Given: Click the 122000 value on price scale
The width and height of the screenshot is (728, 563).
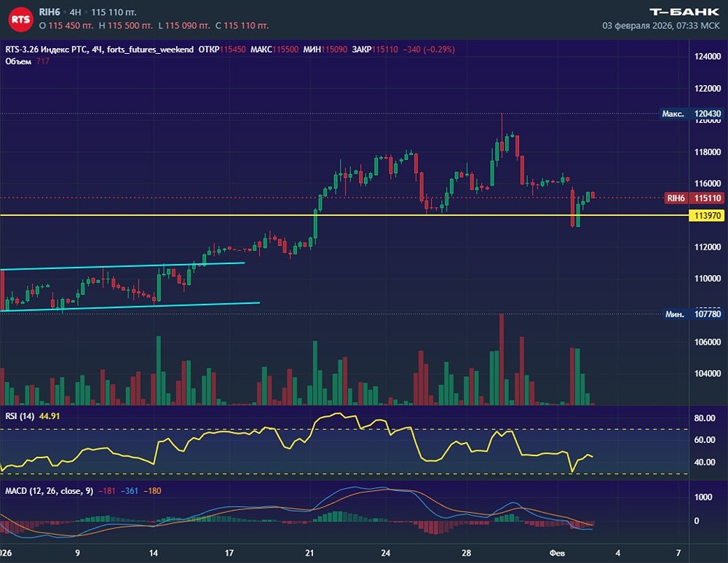Looking at the screenshot, I should tap(708, 89).
